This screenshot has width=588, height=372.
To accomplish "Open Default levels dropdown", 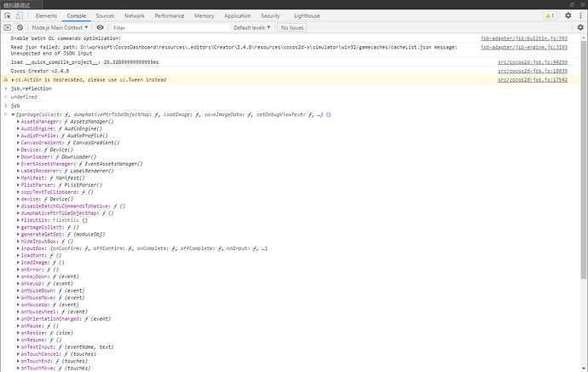I will (251, 27).
